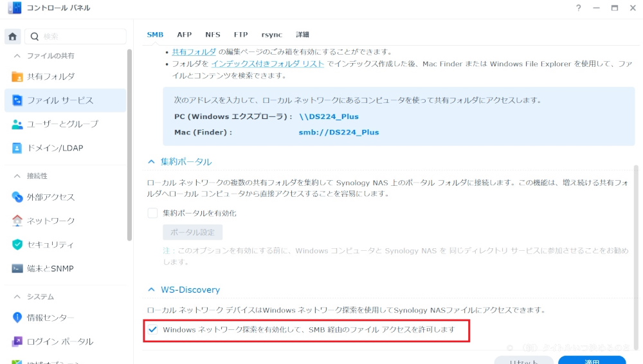Open インデックス付きフォルダ リスト link
Viewport: 643px width, 364px height.
[x=267, y=64]
